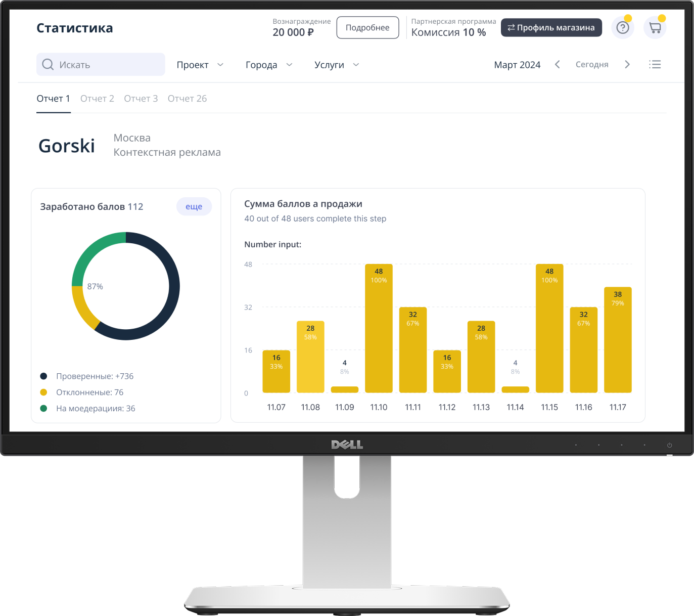694x616 pixels.
Task: Click the 11.12 axis date label
Action: click(447, 407)
